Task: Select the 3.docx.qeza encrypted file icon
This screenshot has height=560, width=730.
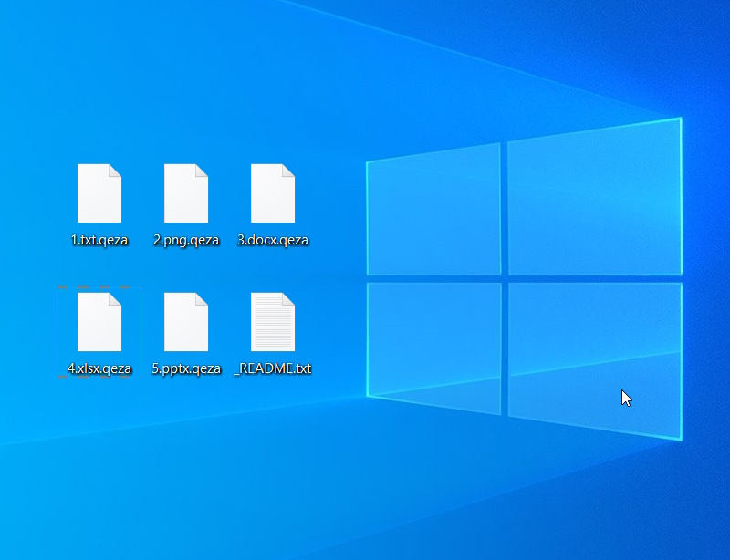Action: pyautogui.click(x=272, y=193)
